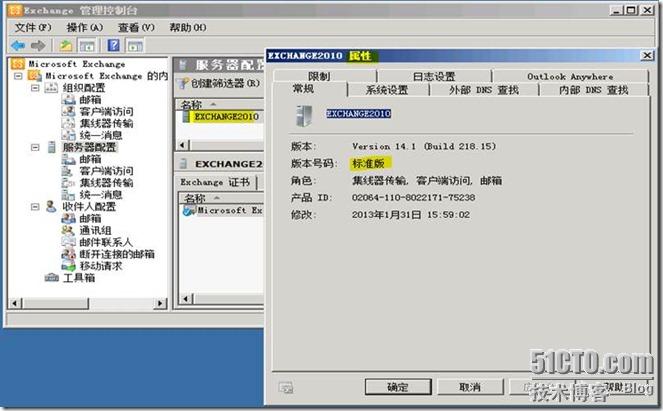Open 统一消息 under 组织配置

[101, 135]
